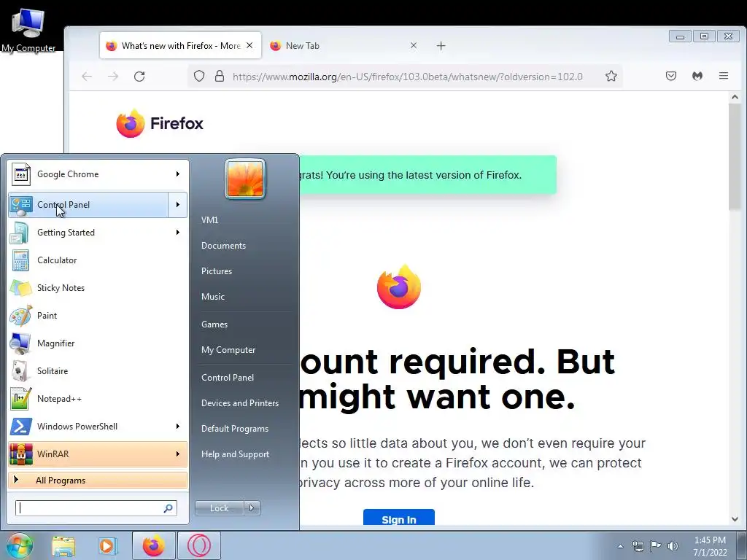Viewport: 747px width, 560px height.
Task: Expand Windows PowerShell jump list arrow
Action: [x=178, y=426]
